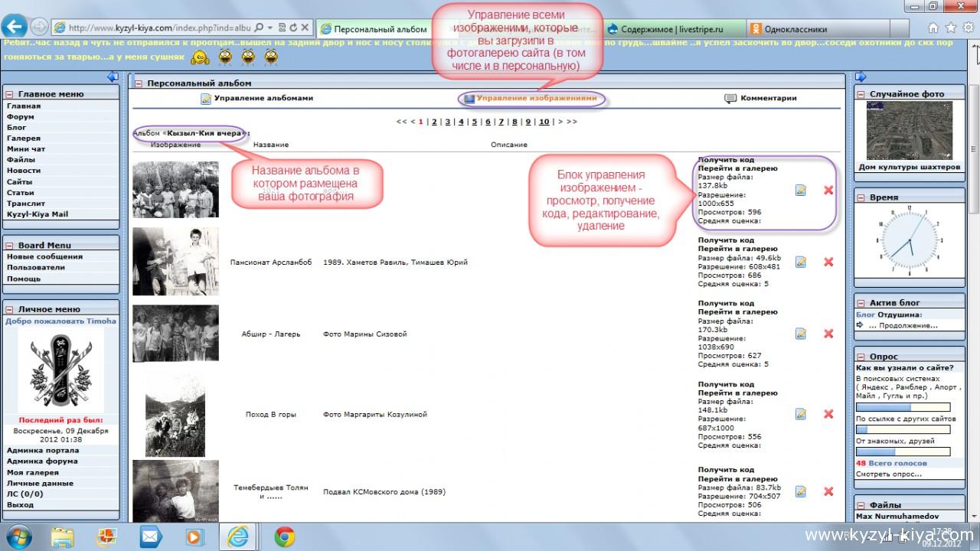
Task: Collapse the Случайное фото block
Action: pyautogui.click(x=861, y=94)
